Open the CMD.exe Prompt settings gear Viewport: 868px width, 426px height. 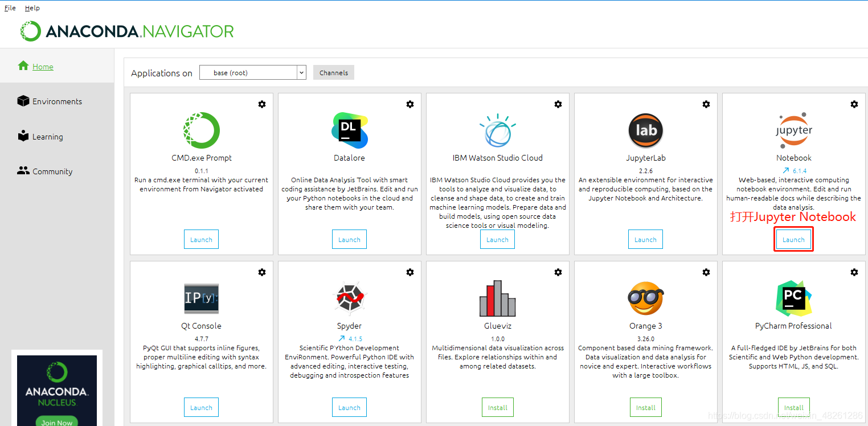[262, 104]
